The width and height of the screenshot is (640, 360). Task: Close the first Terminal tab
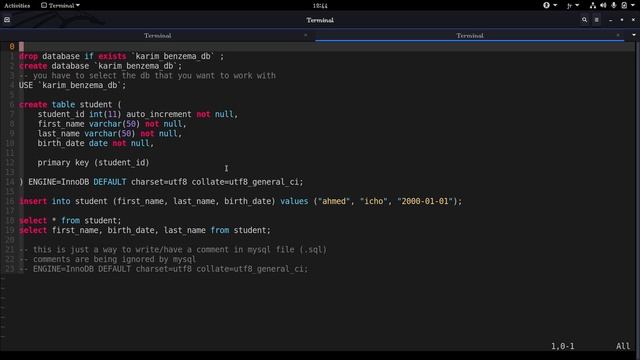tap(306, 36)
